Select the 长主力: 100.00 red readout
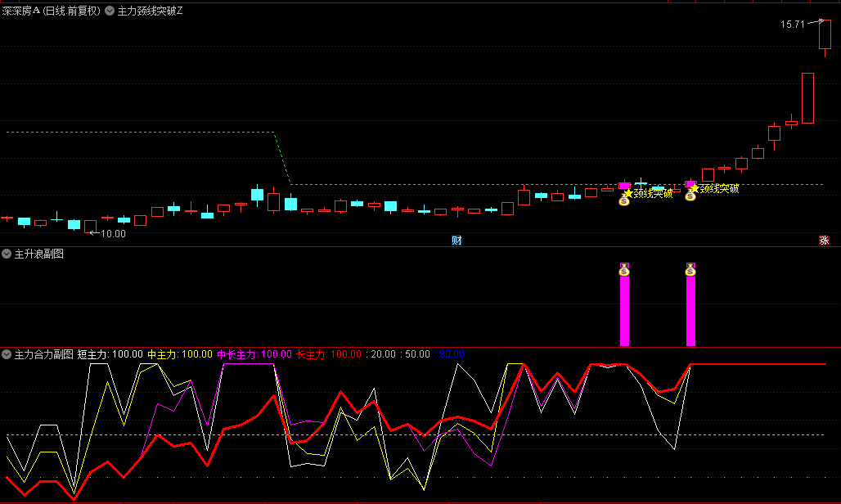This screenshot has width=841, height=504. coord(329,354)
